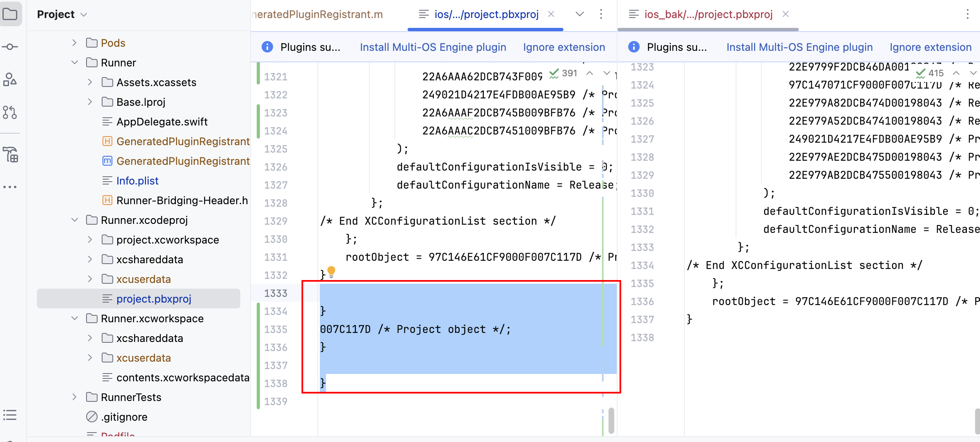
Task: Expand the RunnerTests folder
Action: 74,397
